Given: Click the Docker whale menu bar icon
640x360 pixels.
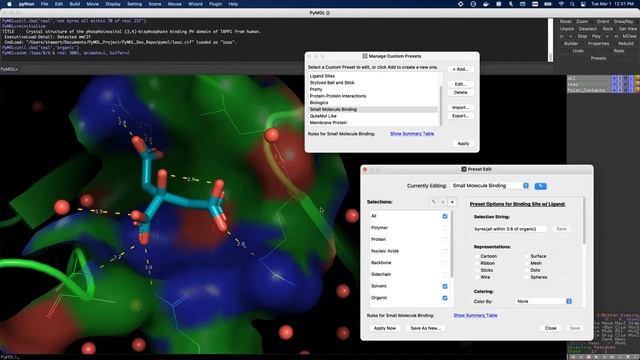Looking at the screenshot, I should click(486, 4).
